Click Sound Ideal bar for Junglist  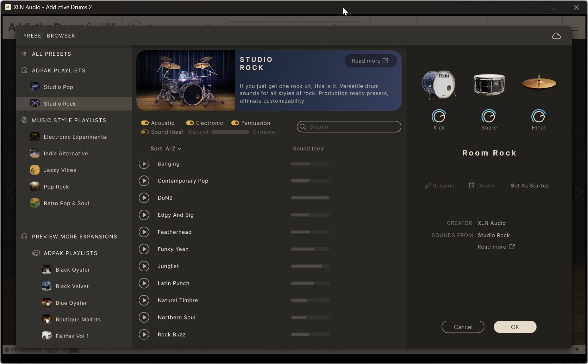pyautogui.click(x=310, y=266)
